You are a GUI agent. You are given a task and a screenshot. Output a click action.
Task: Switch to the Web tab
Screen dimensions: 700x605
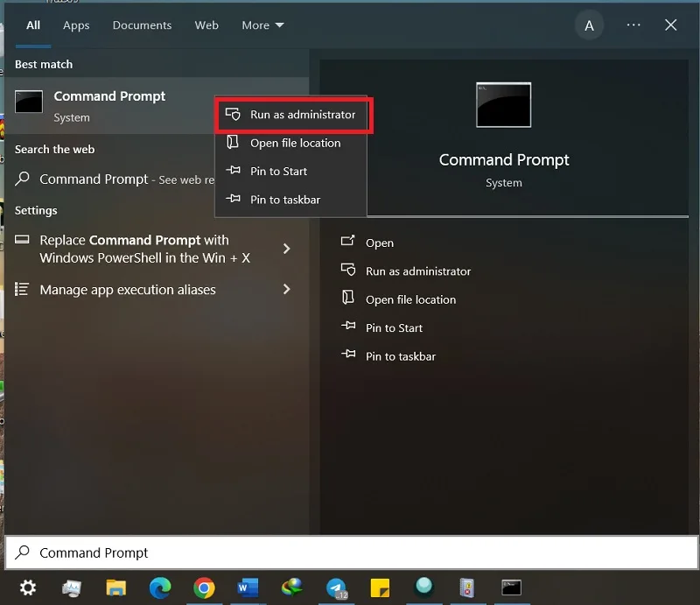[x=206, y=25]
